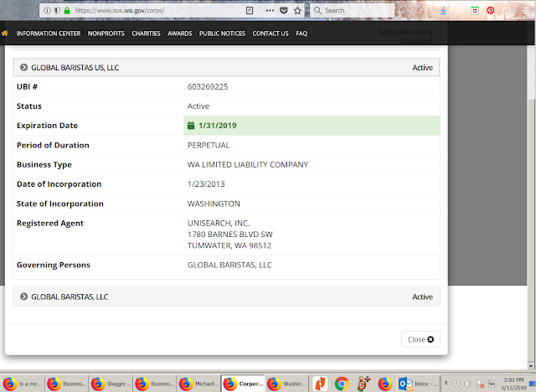Screen dimensions: 536x392
Task: Save page to Pocket
Action: (x=284, y=11)
